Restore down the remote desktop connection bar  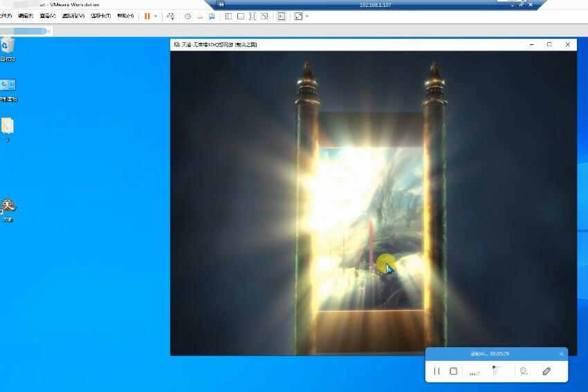point(522,5)
